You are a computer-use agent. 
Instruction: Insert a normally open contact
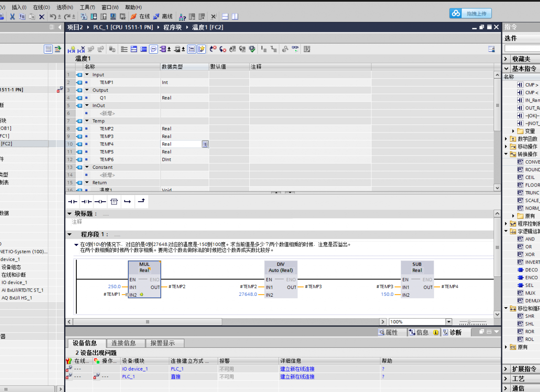(x=73, y=202)
